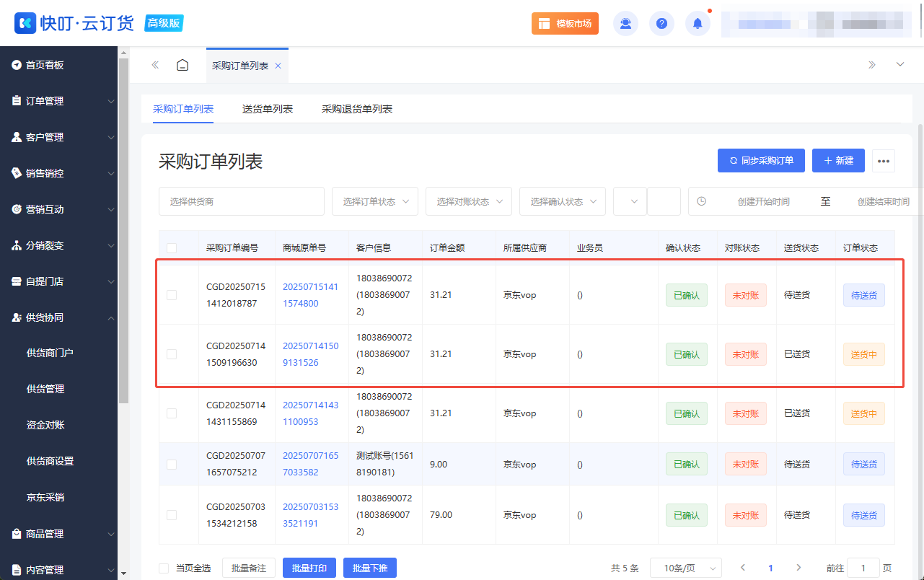Image resolution: width=924 pixels, height=580 pixels.
Task: Go to previous page arrow
Action: 743,568
